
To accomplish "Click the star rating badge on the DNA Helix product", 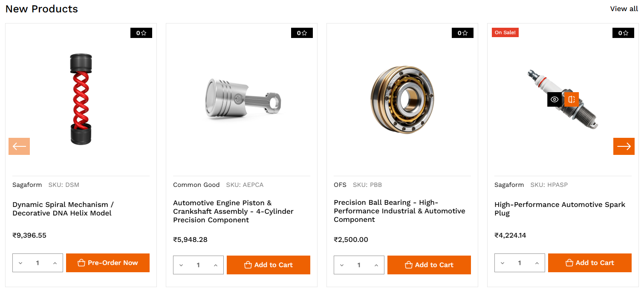I will point(141,33).
